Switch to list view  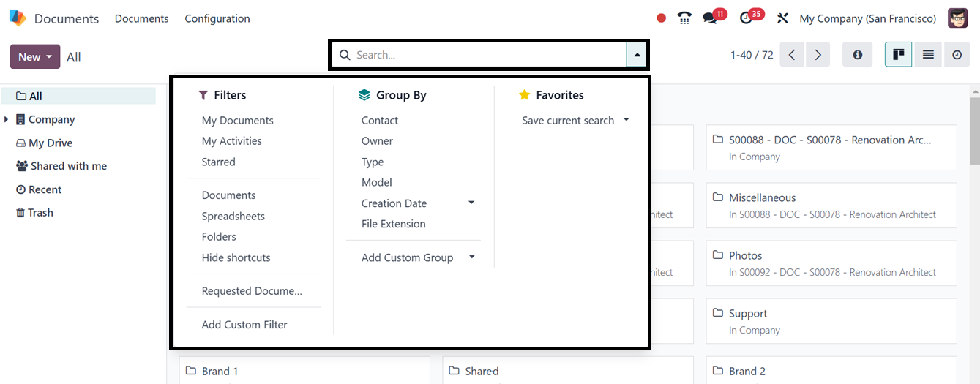tap(927, 55)
